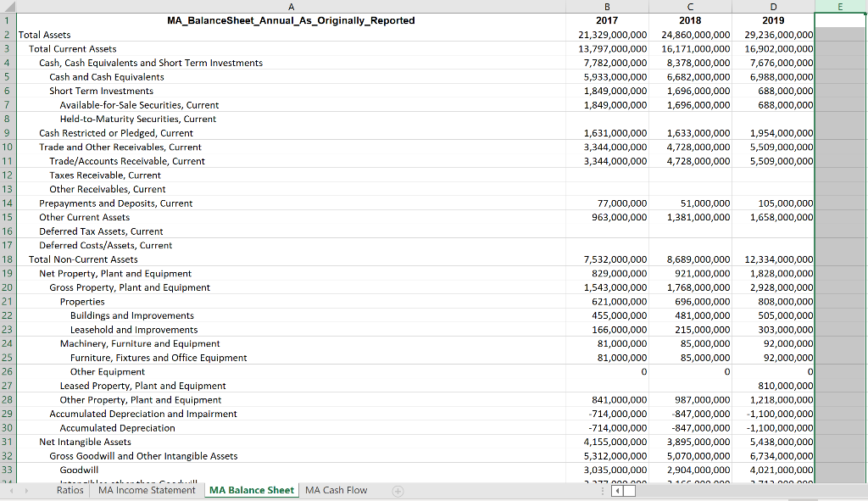Select column E header
868x501 pixels.
[x=839, y=7]
